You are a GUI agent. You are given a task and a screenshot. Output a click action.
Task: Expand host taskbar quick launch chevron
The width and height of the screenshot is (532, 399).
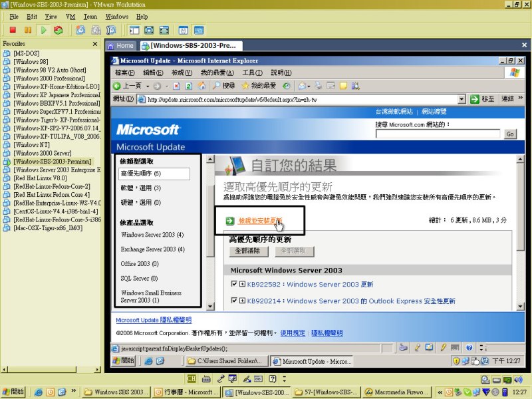pyautogui.click(x=74, y=390)
